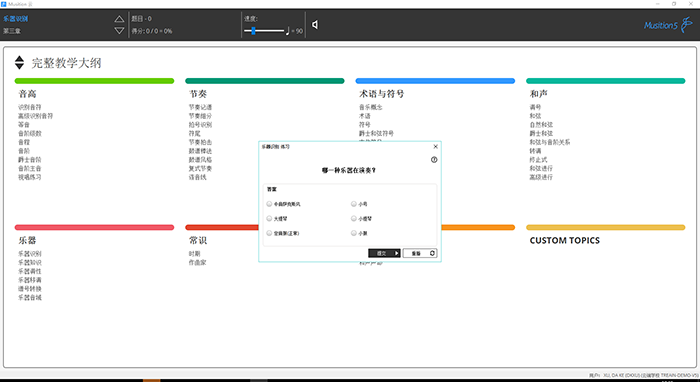Open the 谱号转换 topic
The height and width of the screenshot is (382, 700).
pyautogui.click(x=29, y=289)
